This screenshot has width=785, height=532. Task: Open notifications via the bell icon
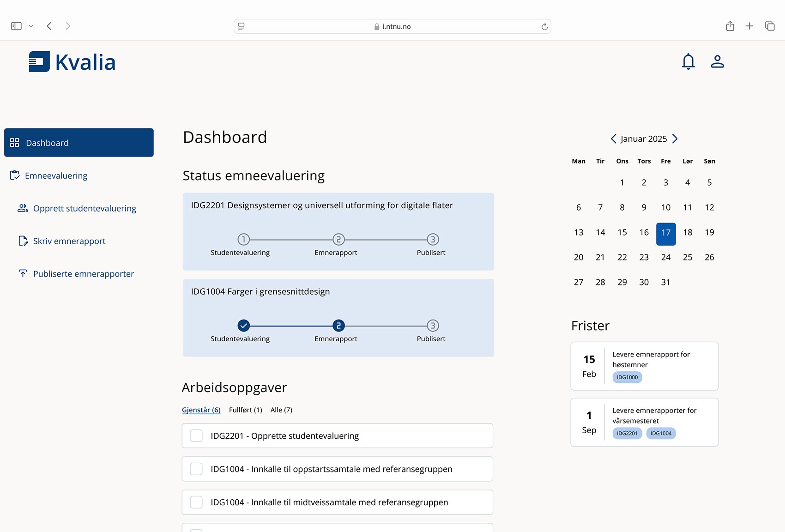click(688, 61)
